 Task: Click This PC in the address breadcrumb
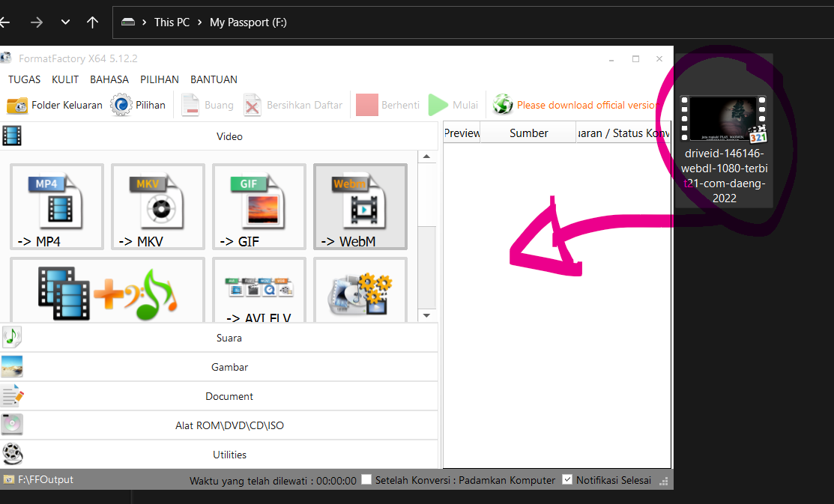[x=172, y=22]
